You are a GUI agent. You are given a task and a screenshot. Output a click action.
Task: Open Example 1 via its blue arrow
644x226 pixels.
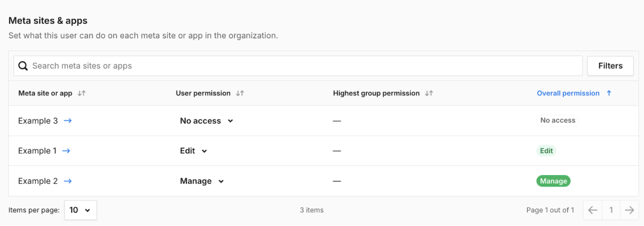pyautogui.click(x=66, y=151)
